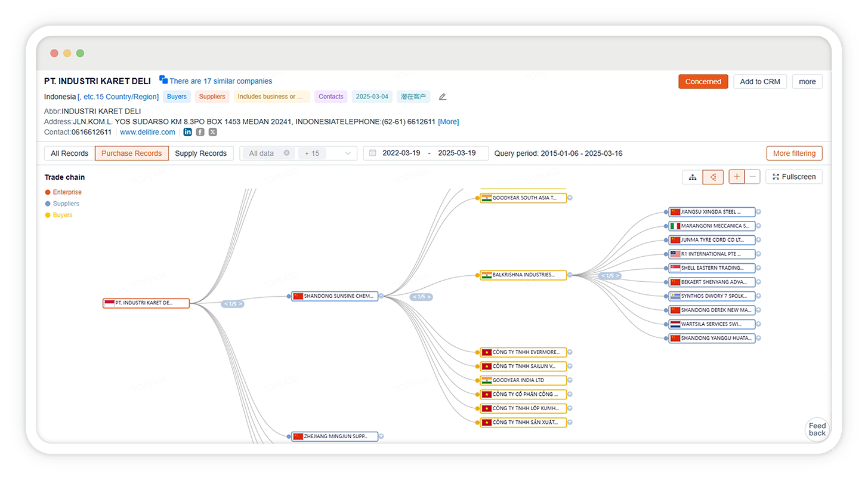Click the Suppliers tag
Image resolution: width=868 pixels, height=480 pixels.
(212, 97)
